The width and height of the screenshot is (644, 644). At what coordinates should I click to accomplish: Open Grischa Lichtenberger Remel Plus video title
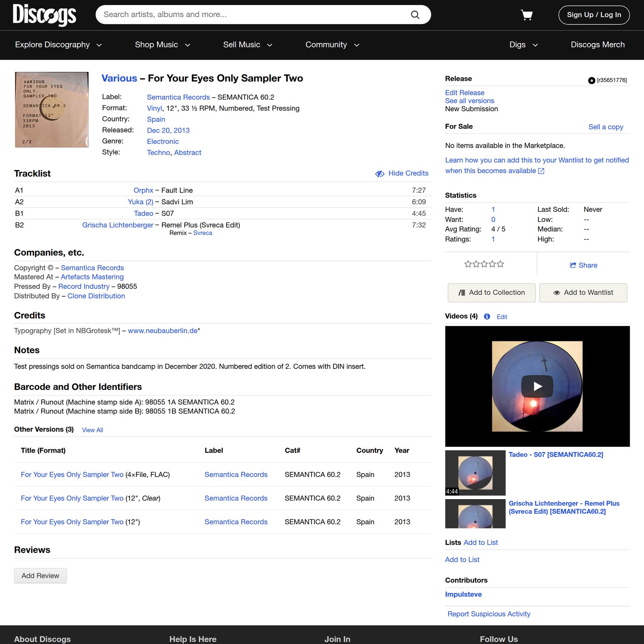pyautogui.click(x=564, y=507)
